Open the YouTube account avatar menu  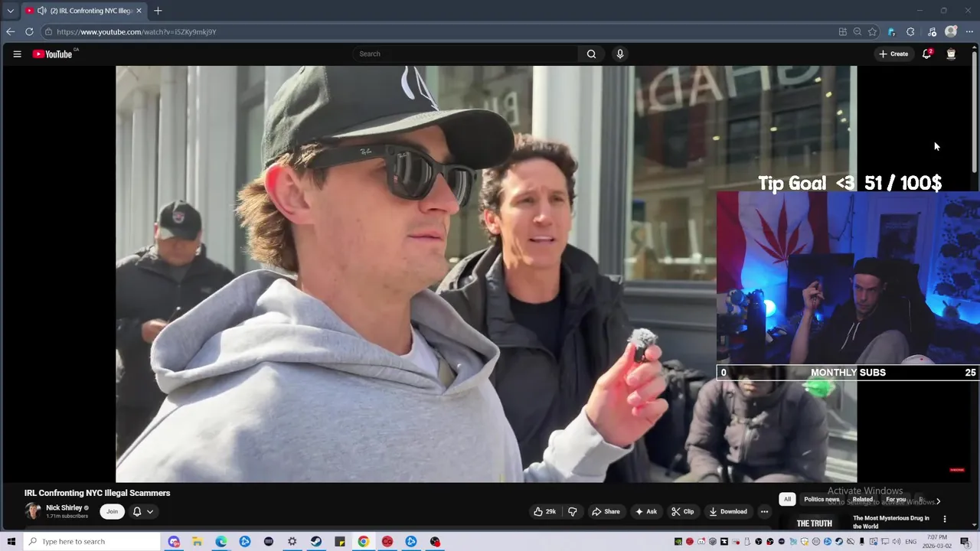[951, 54]
